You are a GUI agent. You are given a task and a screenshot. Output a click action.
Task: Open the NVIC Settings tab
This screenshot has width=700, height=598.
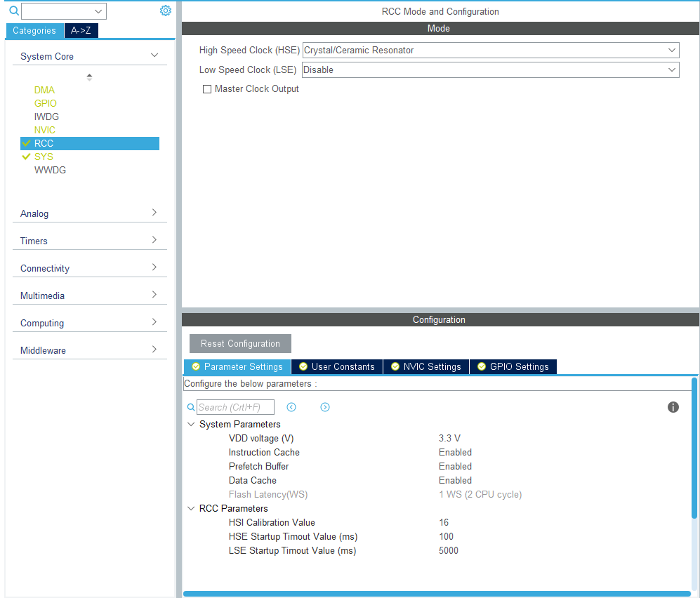(425, 366)
